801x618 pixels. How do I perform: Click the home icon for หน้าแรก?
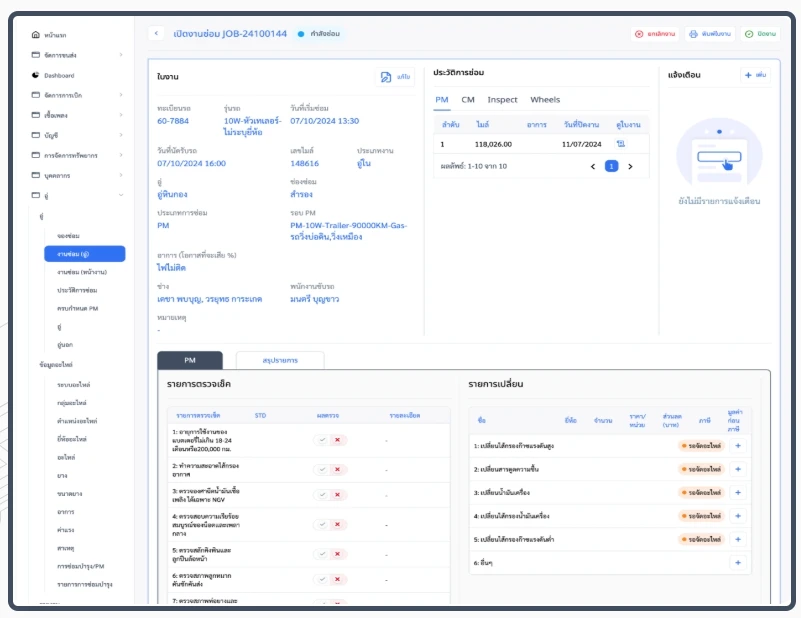35,35
